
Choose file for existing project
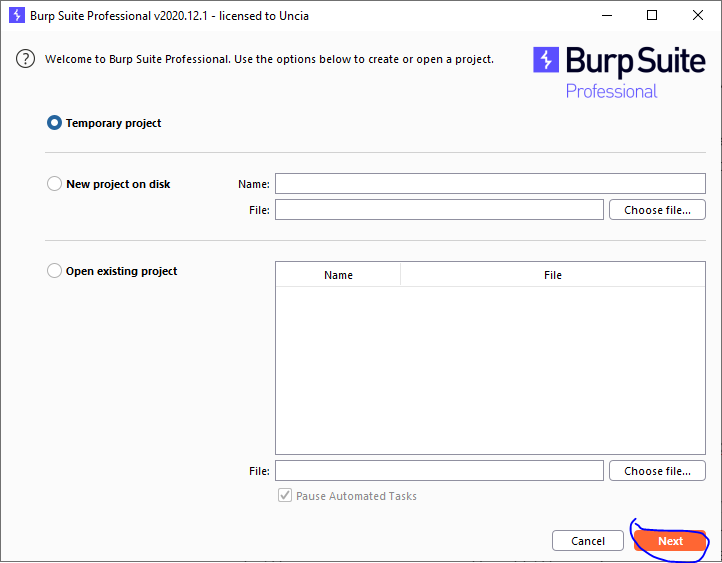[x=657, y=470]
